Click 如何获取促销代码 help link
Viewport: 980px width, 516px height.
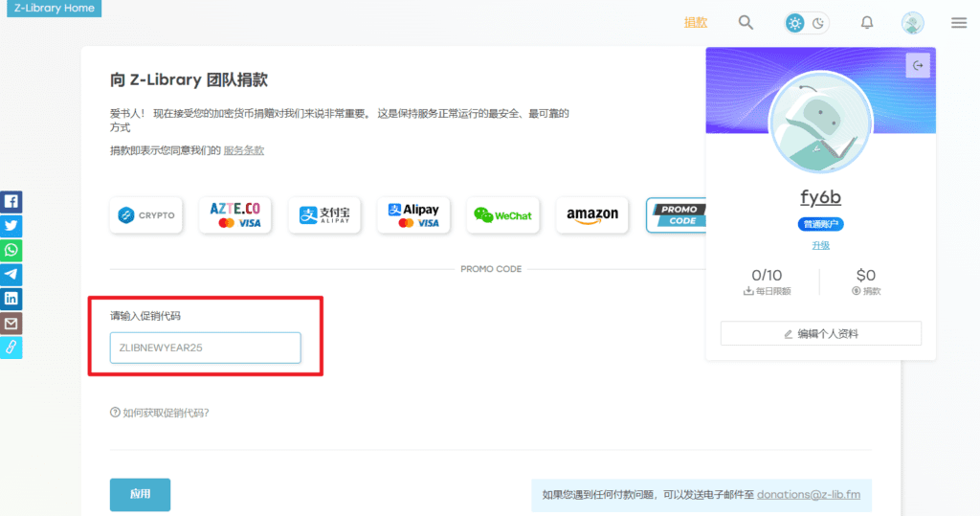160,413
